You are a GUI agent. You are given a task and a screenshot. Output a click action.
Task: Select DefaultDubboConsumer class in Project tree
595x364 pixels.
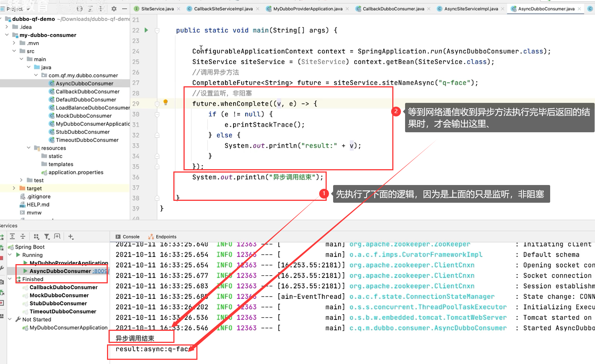[x=86, y=99]
